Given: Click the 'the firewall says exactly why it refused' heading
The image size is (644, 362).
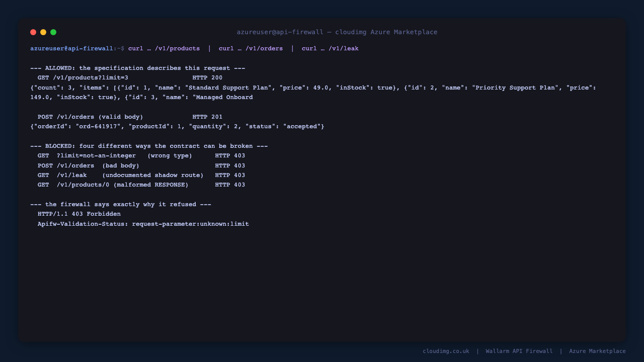Looking at the screenshot, I should (121, 205).
